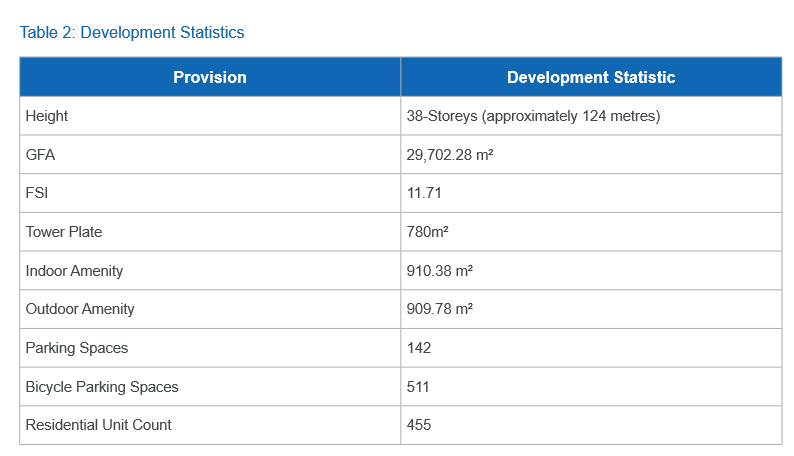Select the 'FSI' provision cell

tap(37, 193)
